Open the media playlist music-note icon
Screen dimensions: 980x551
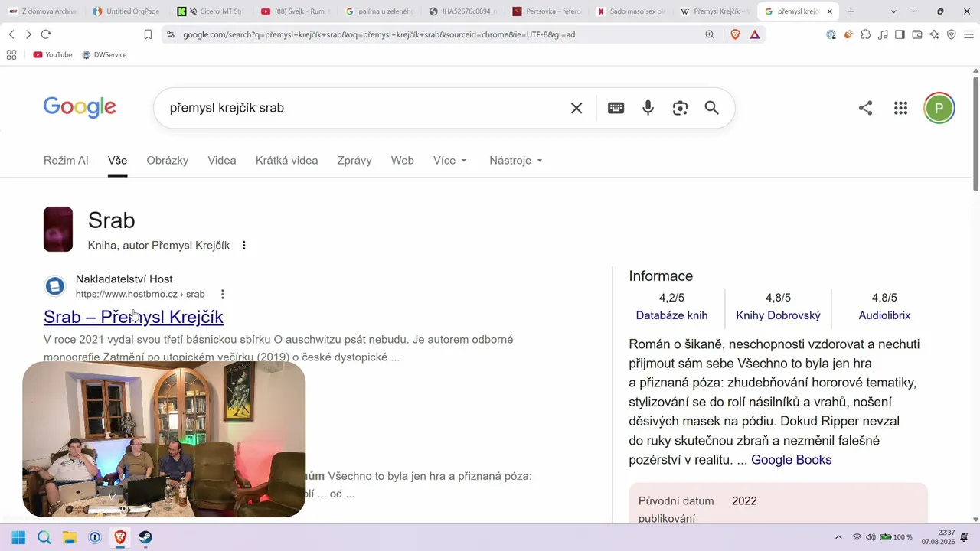click(883, 34)
